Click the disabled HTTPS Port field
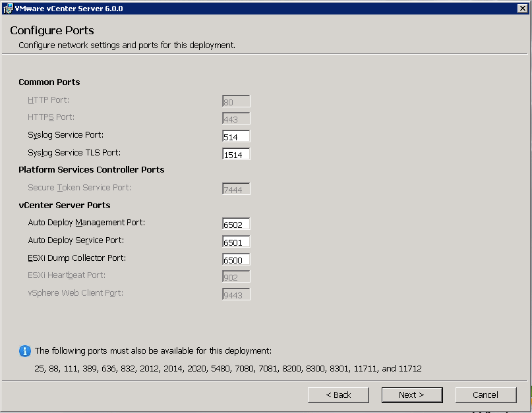 coord(236,119)
